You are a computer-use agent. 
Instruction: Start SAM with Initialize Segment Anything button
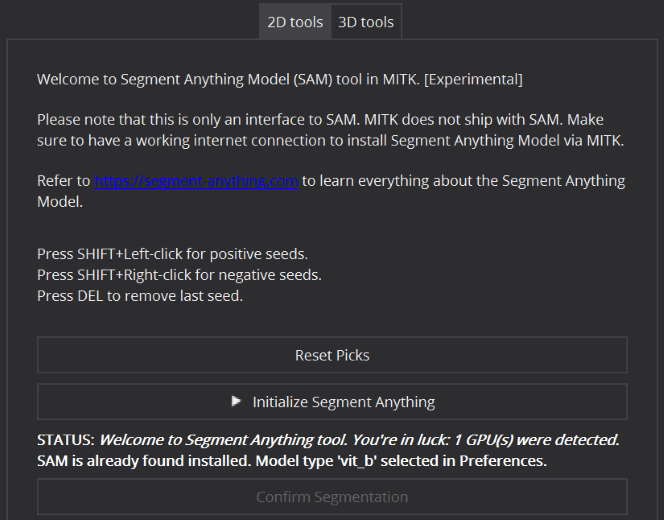(x=332, y=401)
